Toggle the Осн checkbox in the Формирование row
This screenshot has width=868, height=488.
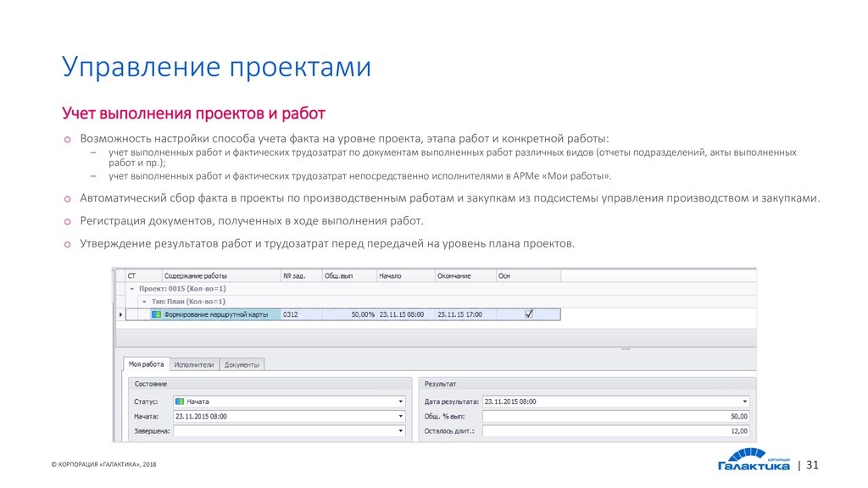[529, 313]
